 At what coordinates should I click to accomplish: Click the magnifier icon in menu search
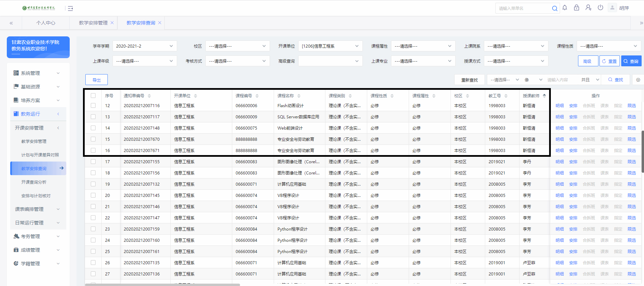pyautogui.click(x=555, y=9)
